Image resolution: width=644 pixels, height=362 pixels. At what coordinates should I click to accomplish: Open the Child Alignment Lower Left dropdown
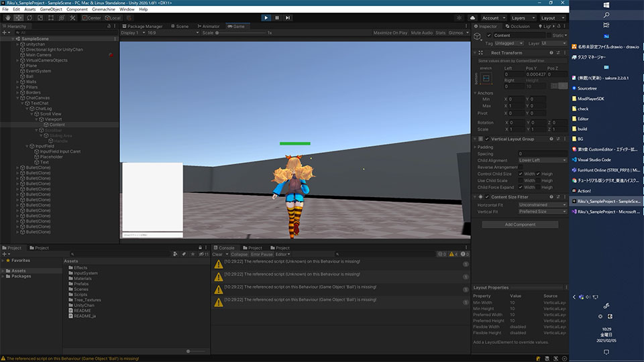click(542, 160)
